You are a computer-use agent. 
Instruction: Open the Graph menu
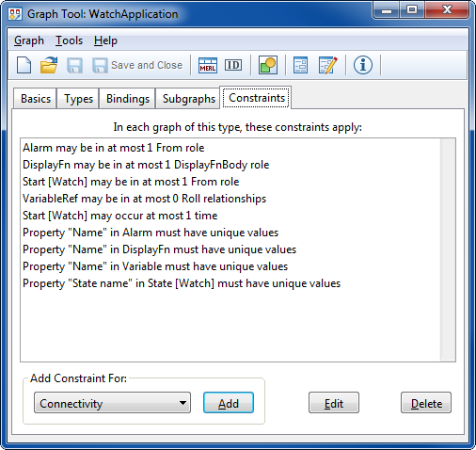pyautogui.click(x=29, y=40)
